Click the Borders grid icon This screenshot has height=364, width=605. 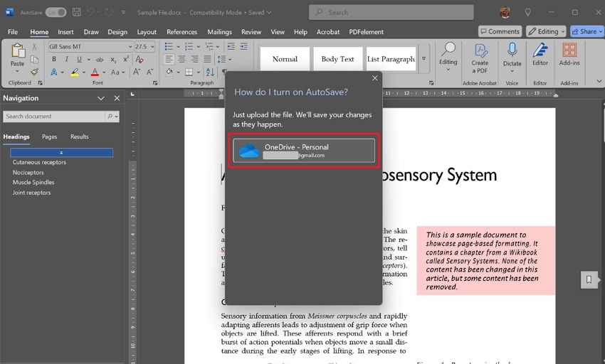click(x=189, y=72)
